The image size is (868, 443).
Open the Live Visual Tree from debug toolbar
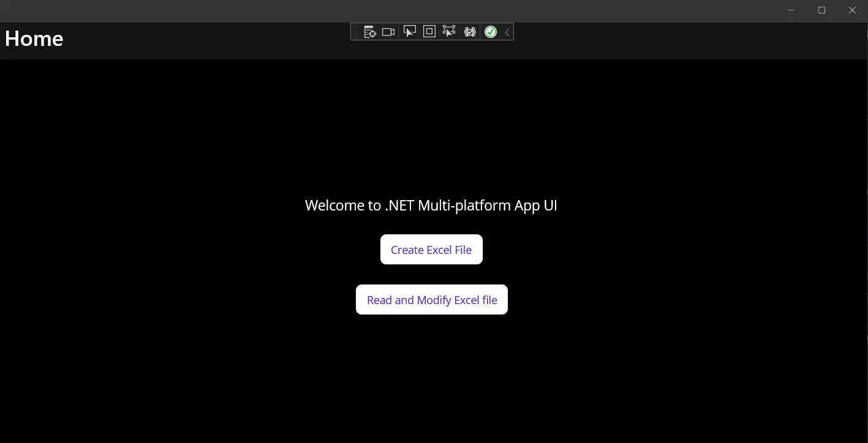tap(369, 32)
